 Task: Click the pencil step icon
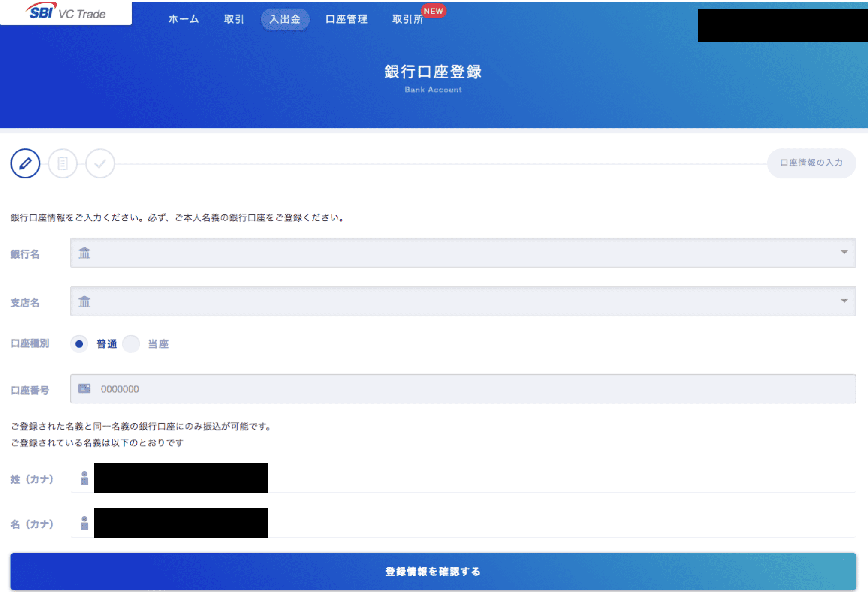click(x=25, y=163)
